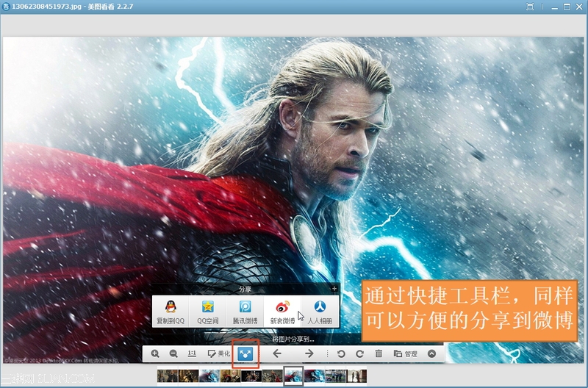Click the plus icon in the 分享 panel header
This screenshot has height=388, width=588.
click(334, 289)
